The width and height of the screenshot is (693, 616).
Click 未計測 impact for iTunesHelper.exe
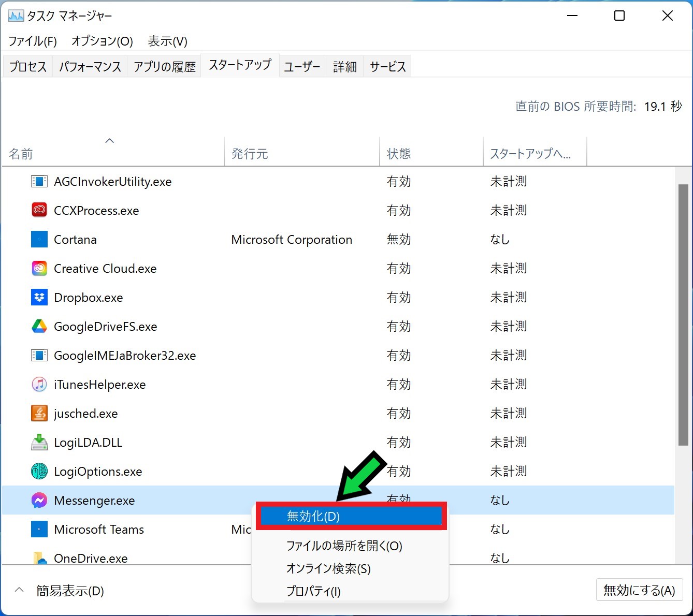pyautogui.click(x=509, y=385)
